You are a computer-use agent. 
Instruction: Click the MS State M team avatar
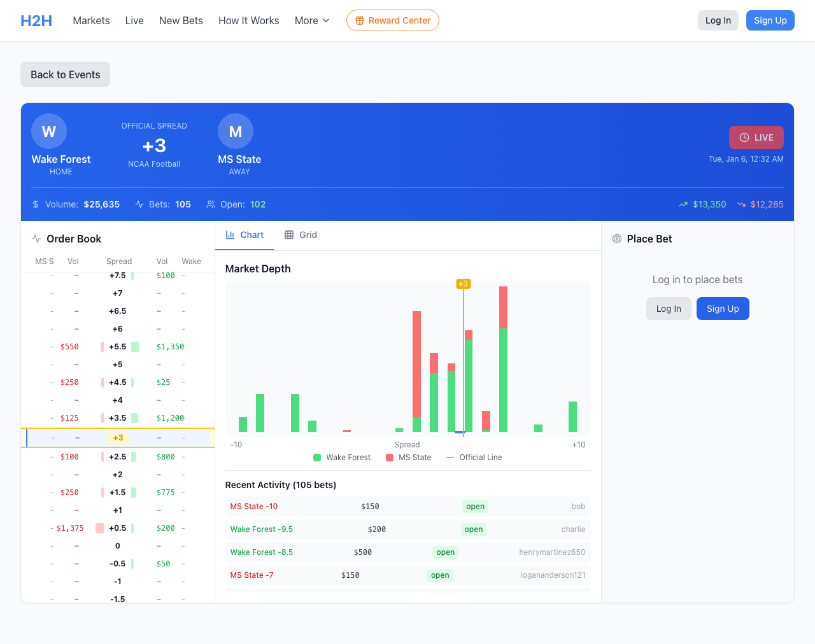point(236,131)
